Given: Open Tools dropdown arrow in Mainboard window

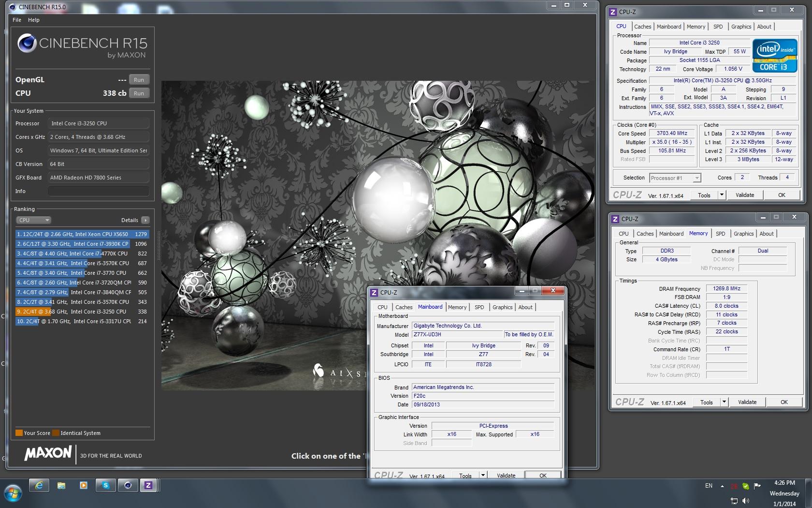Looking at the screenshot, I should [483, 475].
